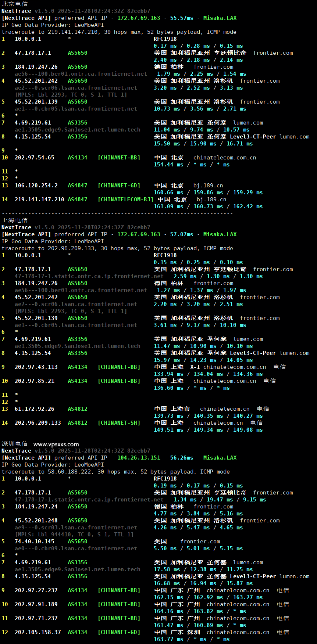This screenshot has height=644, width=317.
Task: Click the latency value 136.60 ms
Action: tap(168, 388)
